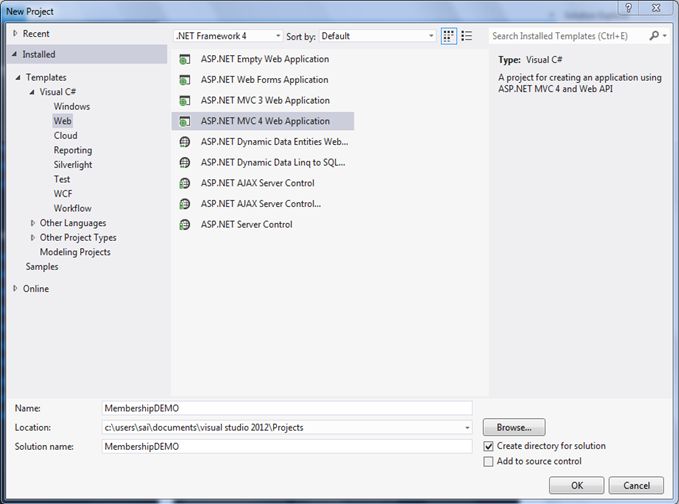
Task: Collapse the Templates tree node
Action: (18, 78)
